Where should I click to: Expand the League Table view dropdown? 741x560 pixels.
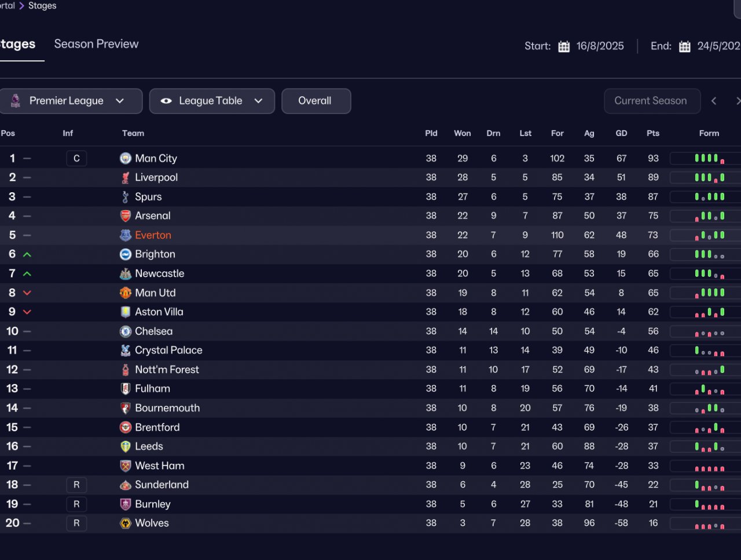click(212, 101)
